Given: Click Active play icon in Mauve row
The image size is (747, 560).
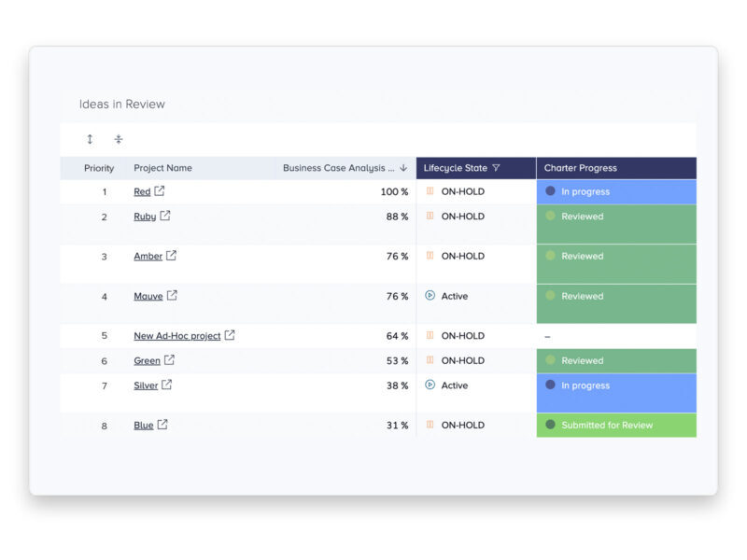Looking at the screenshot, I should click(430, 296).
